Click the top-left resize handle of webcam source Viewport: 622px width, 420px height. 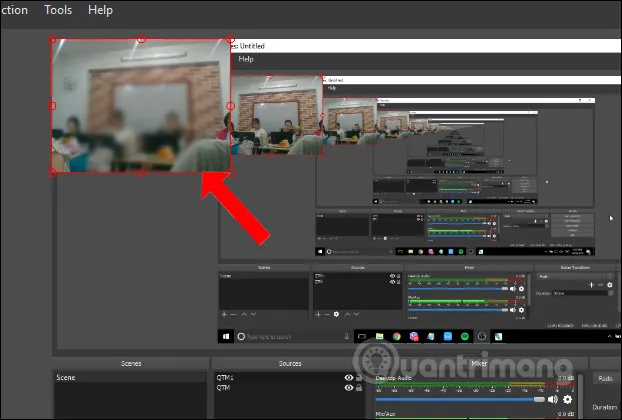[52, 40]
